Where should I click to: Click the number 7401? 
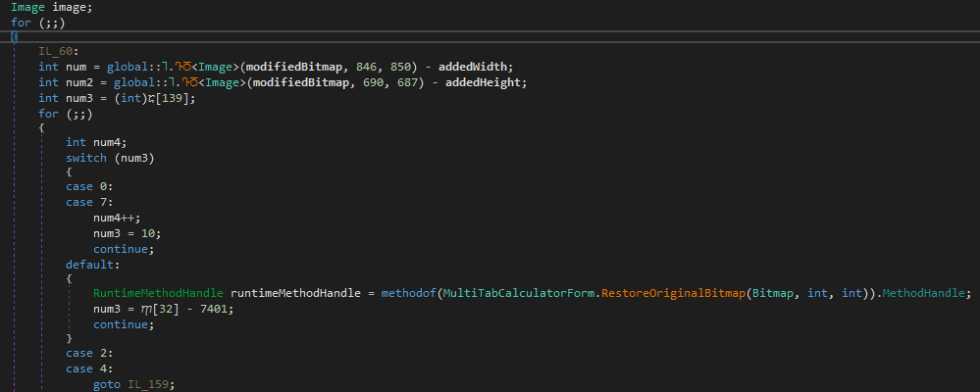(x=216, y=309)
